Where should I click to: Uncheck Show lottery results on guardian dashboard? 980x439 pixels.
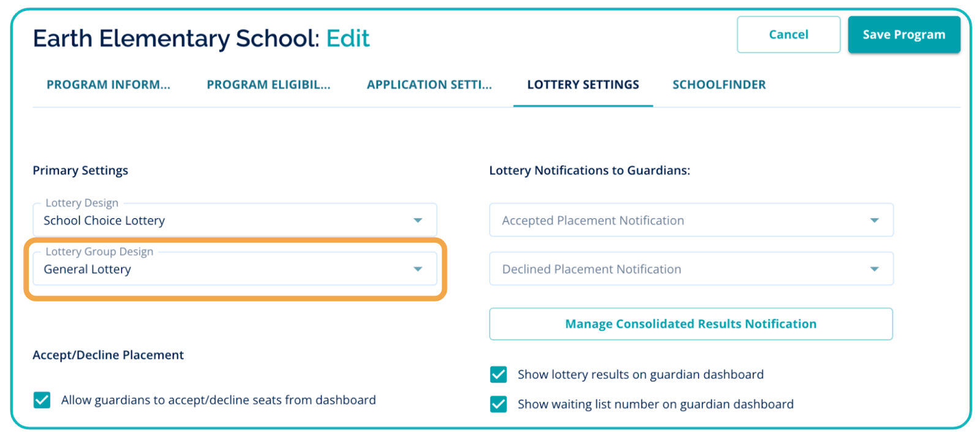pos(499,375)
